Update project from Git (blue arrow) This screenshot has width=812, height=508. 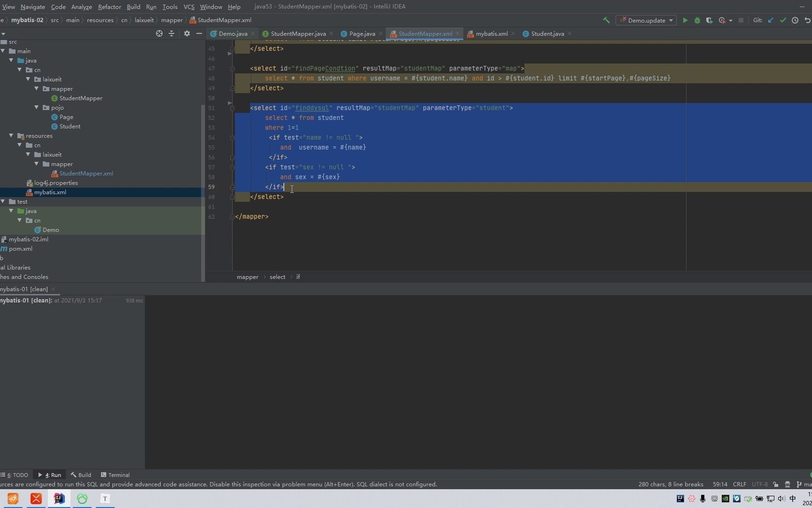[771, 20]
